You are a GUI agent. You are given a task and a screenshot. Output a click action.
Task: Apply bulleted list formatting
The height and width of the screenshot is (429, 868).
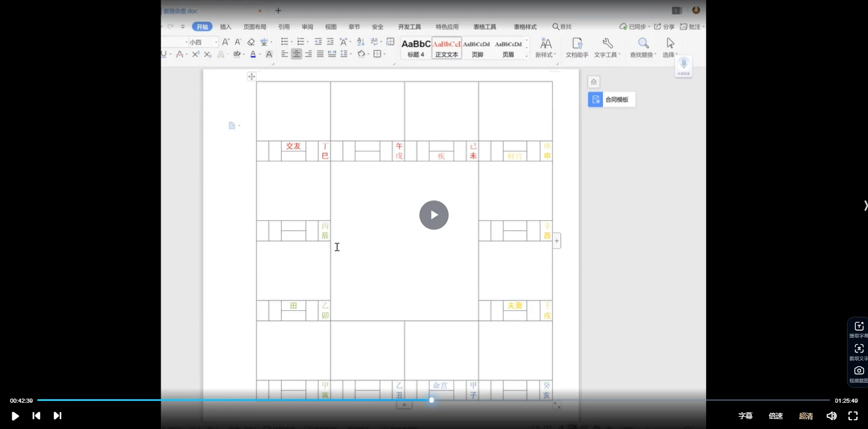(285, 41)
